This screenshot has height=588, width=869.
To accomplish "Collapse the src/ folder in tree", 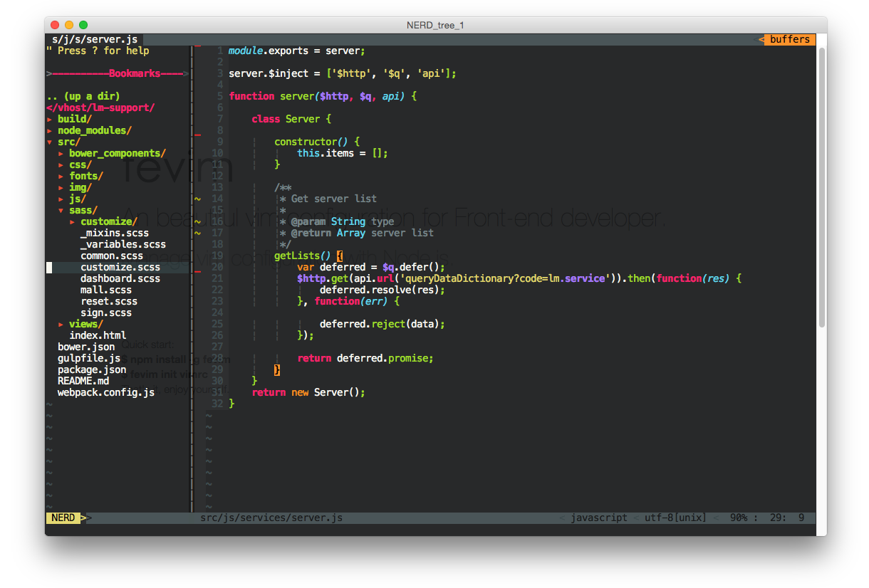I will 50,142.
